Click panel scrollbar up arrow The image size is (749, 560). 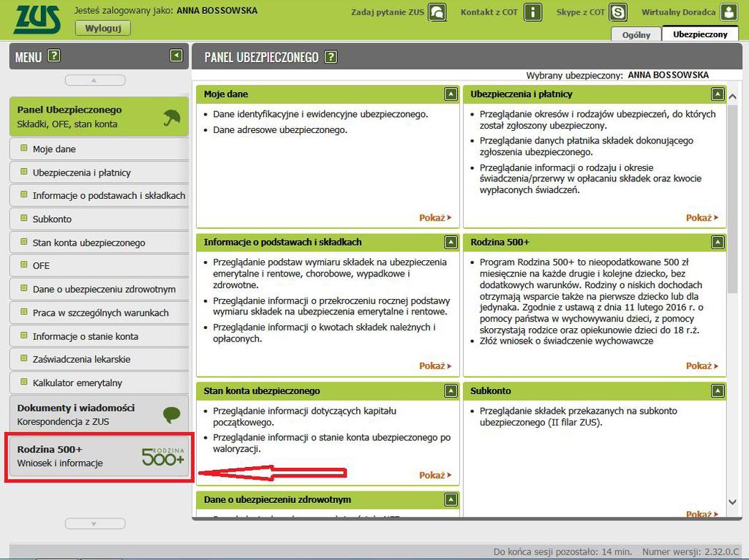click(x=732, y=97)
